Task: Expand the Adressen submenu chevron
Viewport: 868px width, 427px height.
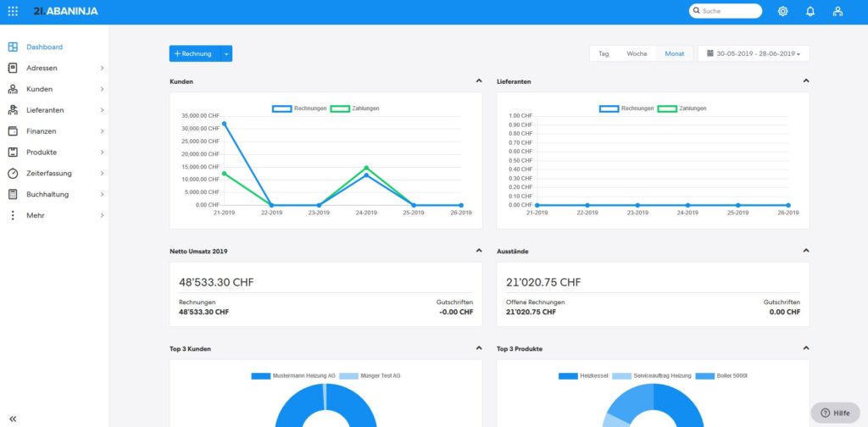Action: click(x=102, y=68)
